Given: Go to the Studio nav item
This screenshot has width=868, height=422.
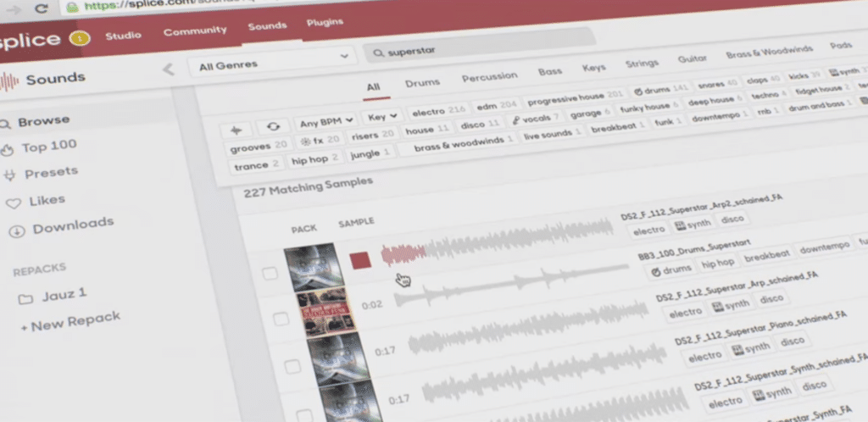Looking at the screenshot, I should (x=123, y=36).
